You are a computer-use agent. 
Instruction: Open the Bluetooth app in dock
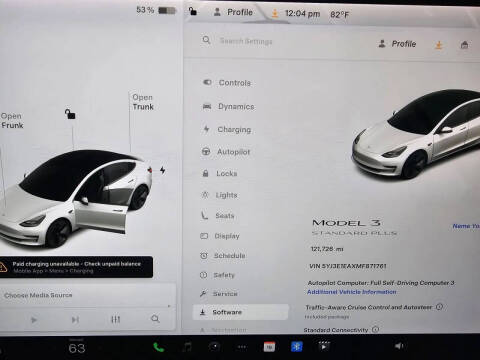coord(297,347)
